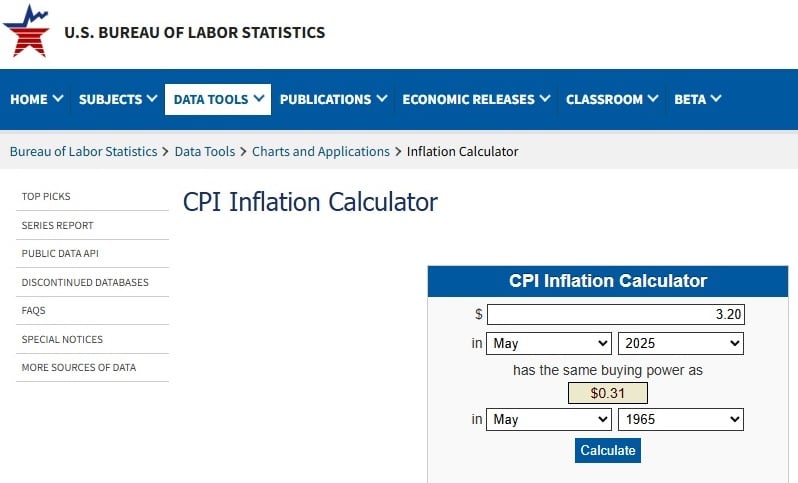The height and width of the screenshot is (483, 798).
Task: Click the BLS star logo icon
Action: tap(27, 31)
